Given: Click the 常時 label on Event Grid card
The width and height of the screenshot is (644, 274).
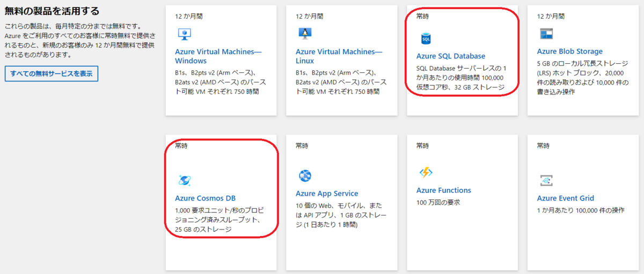Looking at the screenshot, I should click(x=544, y=145).
